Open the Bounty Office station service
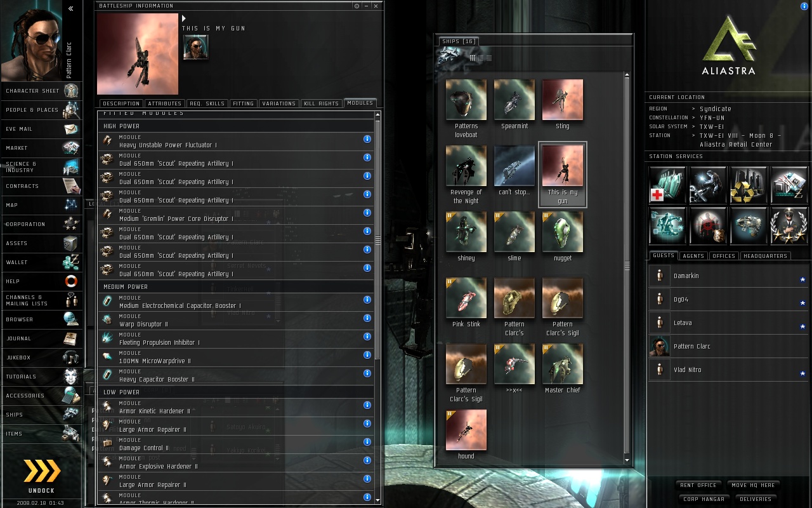Screen dimensions: 812x508 point(708,225)
